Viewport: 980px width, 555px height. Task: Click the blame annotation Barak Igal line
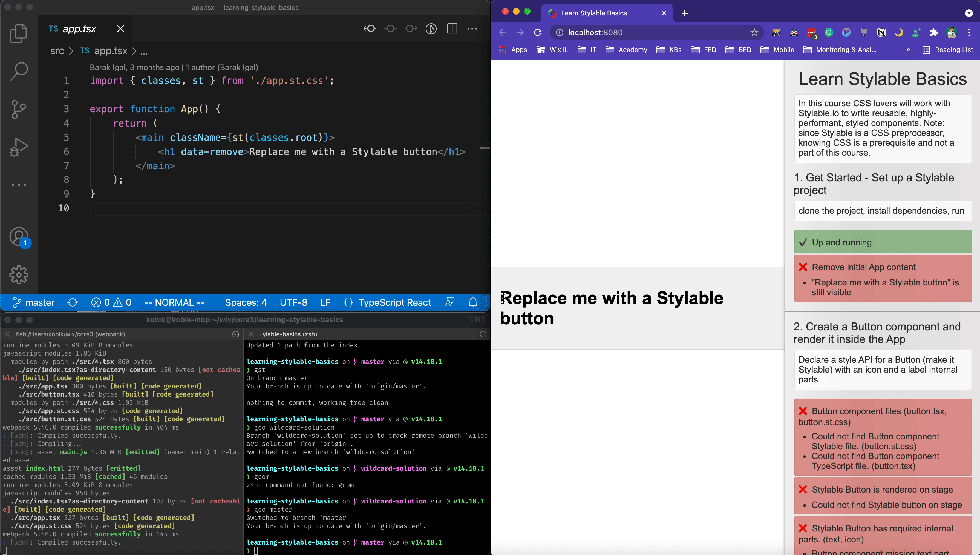pyautogui.click(x=174, y=67)
